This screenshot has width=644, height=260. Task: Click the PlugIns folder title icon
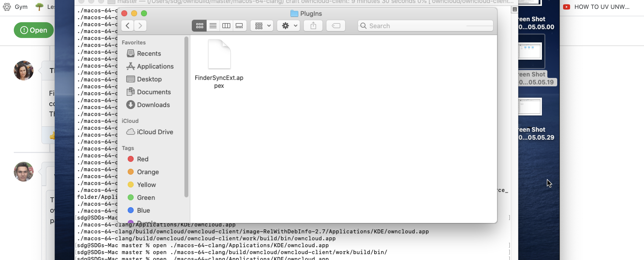click(294, 13)
